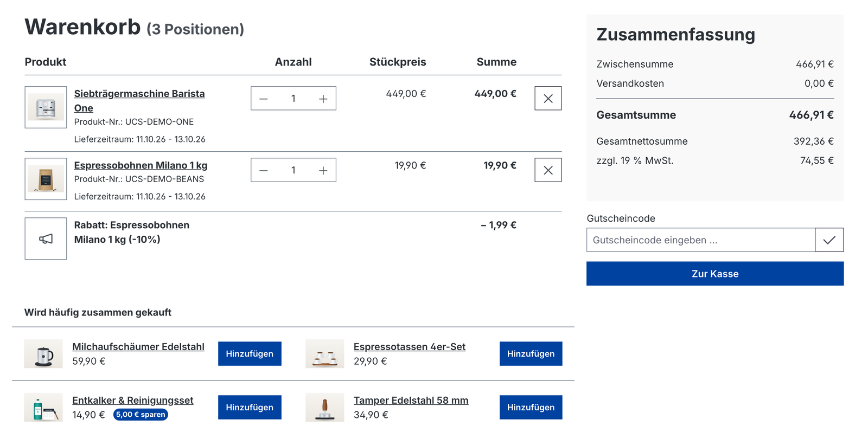Open Siebträgermaschine Barista One product thumbnail
868x426 pixels.
click(x=46, y=107)
